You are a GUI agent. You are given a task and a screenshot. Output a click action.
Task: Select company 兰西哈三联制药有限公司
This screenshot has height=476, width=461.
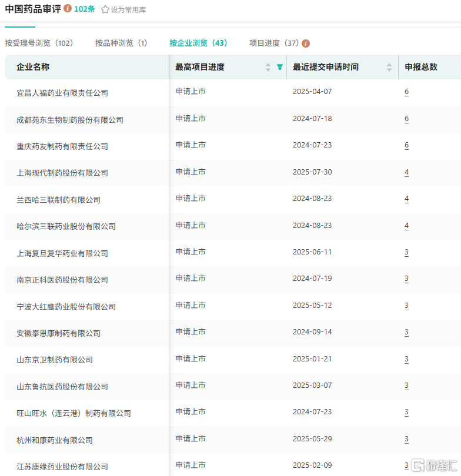click(x=58, y=200)
